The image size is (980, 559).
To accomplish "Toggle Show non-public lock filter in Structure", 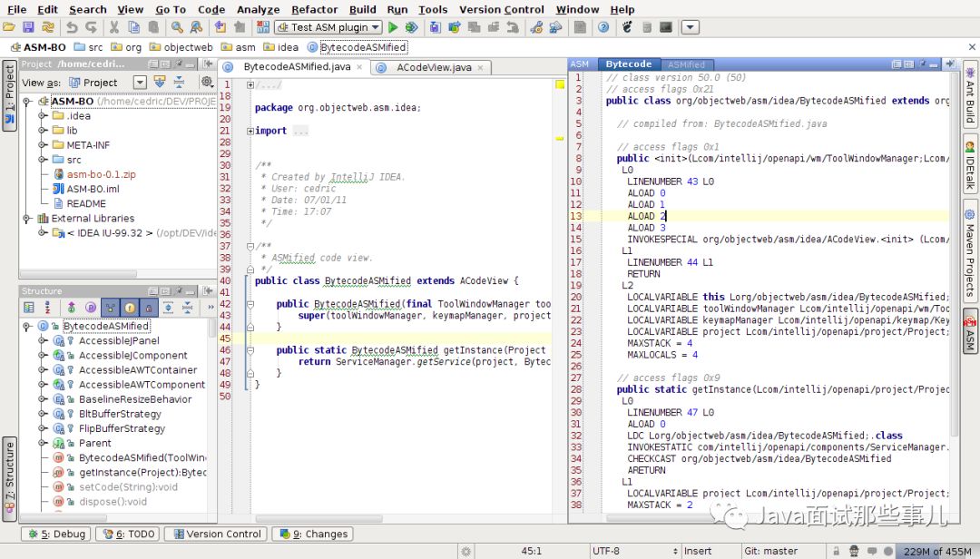I will 150,308.
